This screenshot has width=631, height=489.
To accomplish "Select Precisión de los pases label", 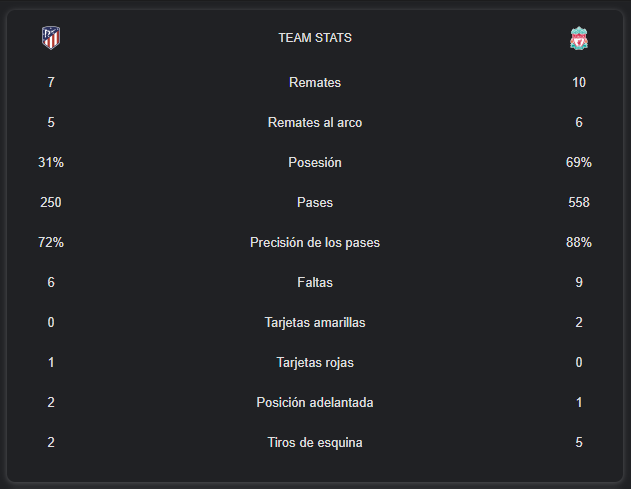I will tap(315, 243).
